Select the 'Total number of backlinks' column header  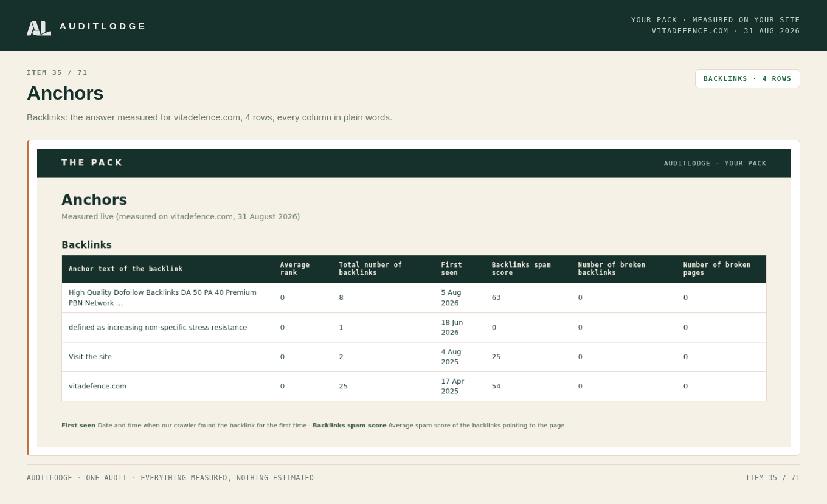pyautogui.click(x=370, y=269)
